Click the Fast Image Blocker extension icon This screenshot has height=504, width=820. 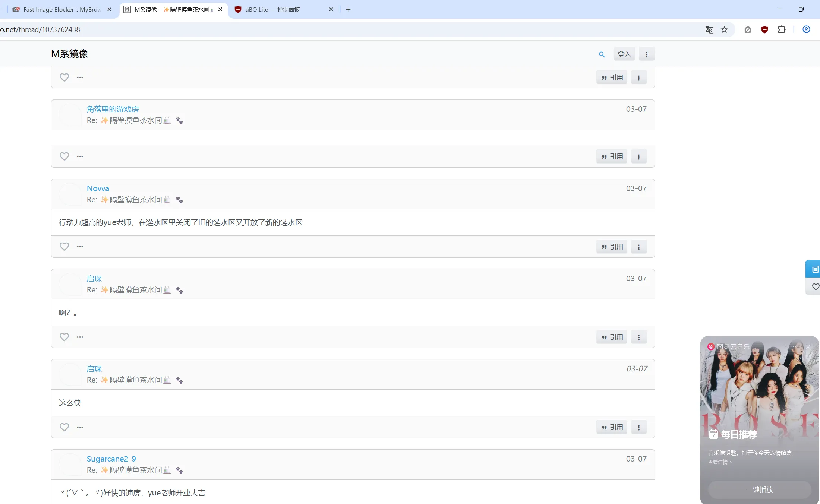748,29
